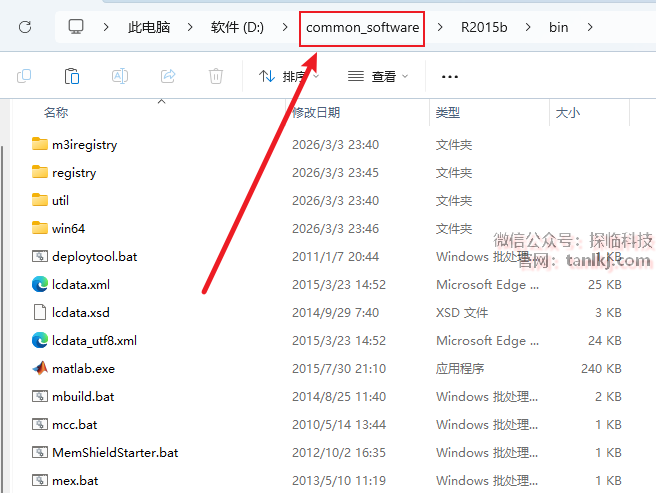Go to 此电脑 in the address bar
The image size is (656, 493).
click(149, 27)
